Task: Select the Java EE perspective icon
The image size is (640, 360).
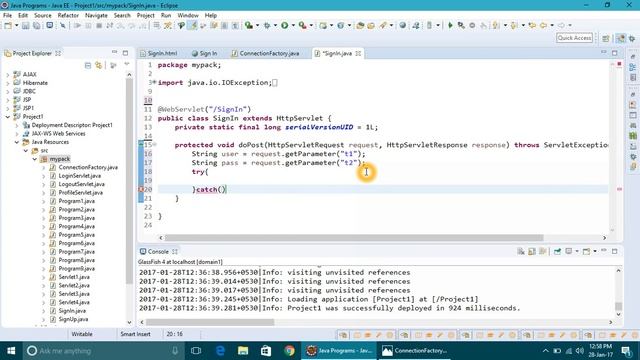Action: 621,38
